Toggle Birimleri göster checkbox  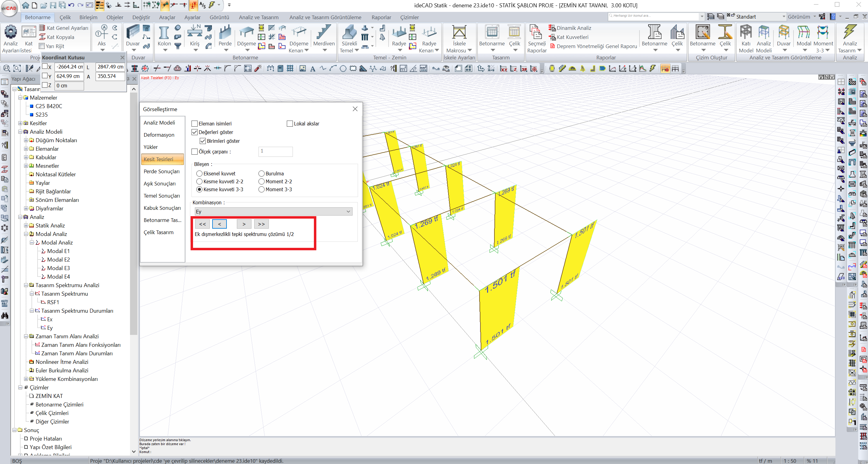click(x=203, y=141)
